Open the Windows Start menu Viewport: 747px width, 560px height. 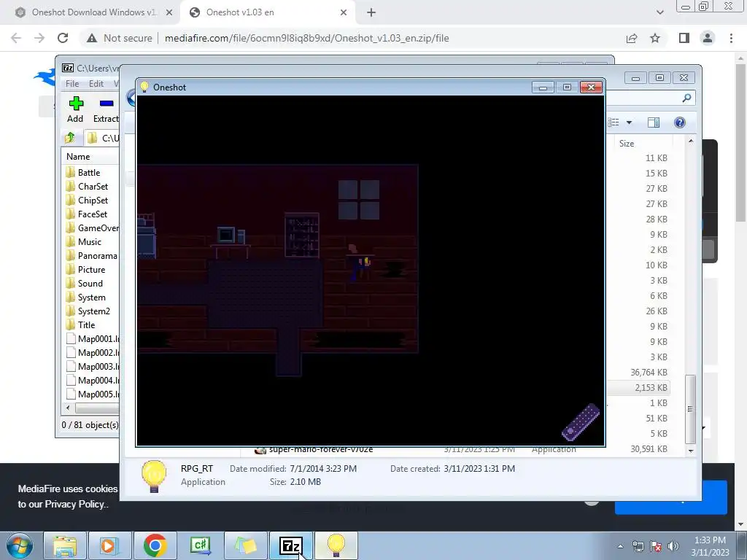[20, 545]
